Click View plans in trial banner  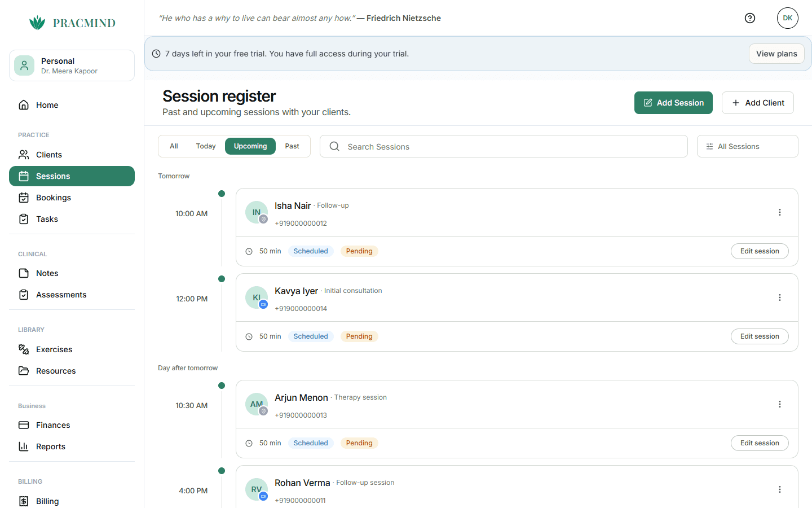pos(776,54)
